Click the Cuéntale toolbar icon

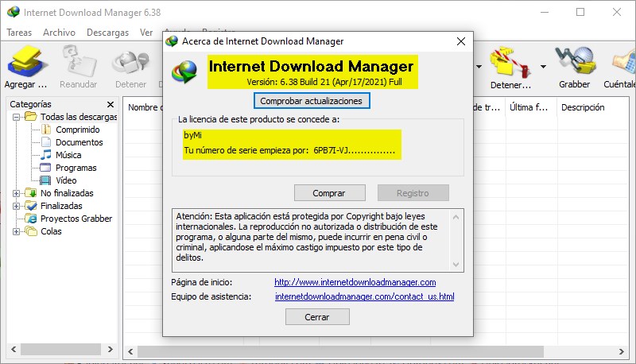click(625, 62)
